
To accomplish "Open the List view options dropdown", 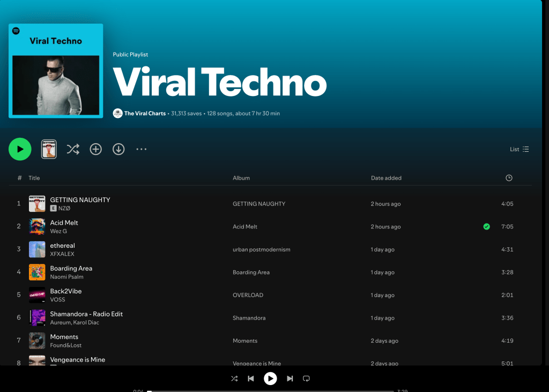I will coord(519,149).
